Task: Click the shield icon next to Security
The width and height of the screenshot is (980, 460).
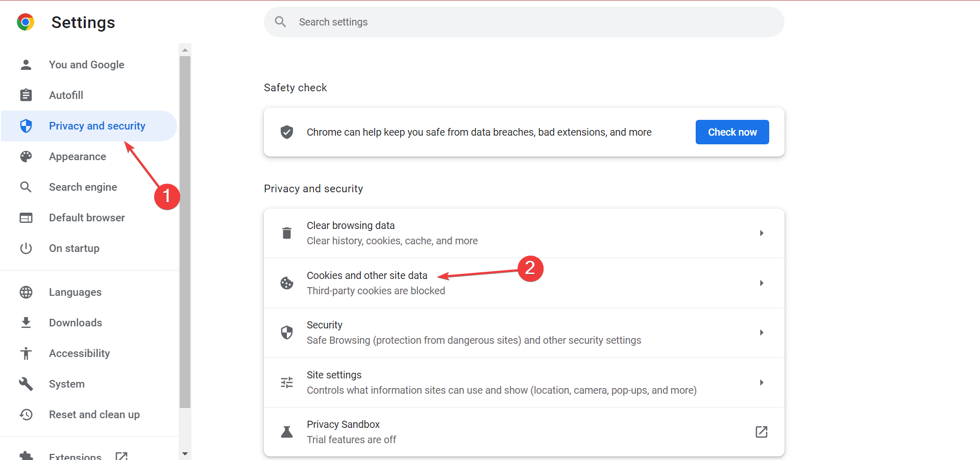Action: click(x=287, y=333)
